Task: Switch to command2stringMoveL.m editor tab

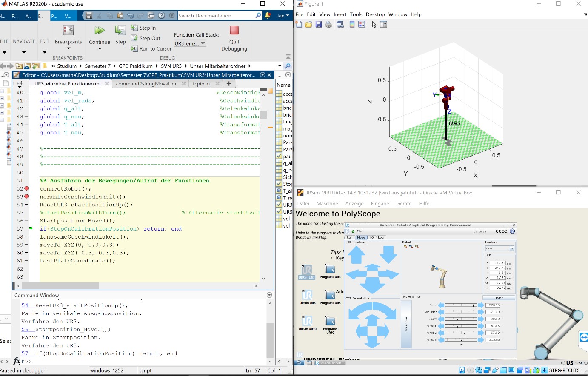Action: (146, 84)
